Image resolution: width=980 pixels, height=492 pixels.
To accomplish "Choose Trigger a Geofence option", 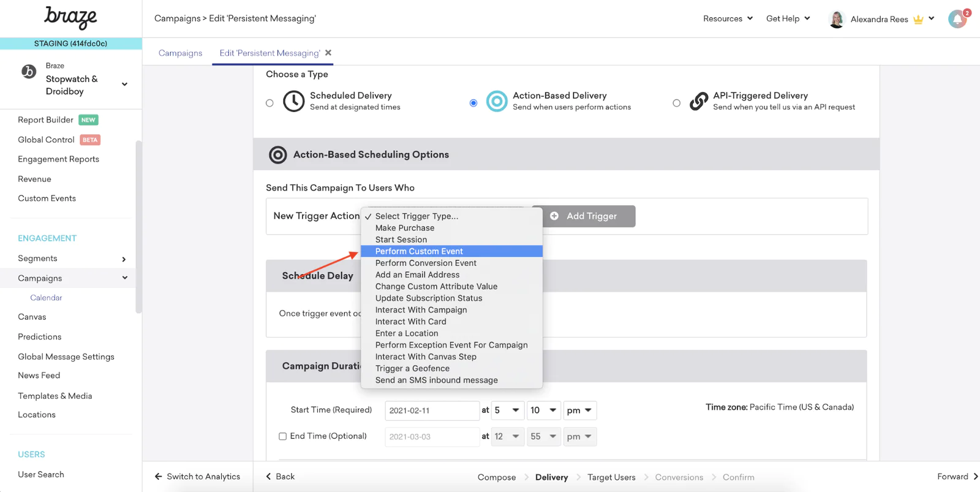I will pyautogui.click(x=451, y=368).
